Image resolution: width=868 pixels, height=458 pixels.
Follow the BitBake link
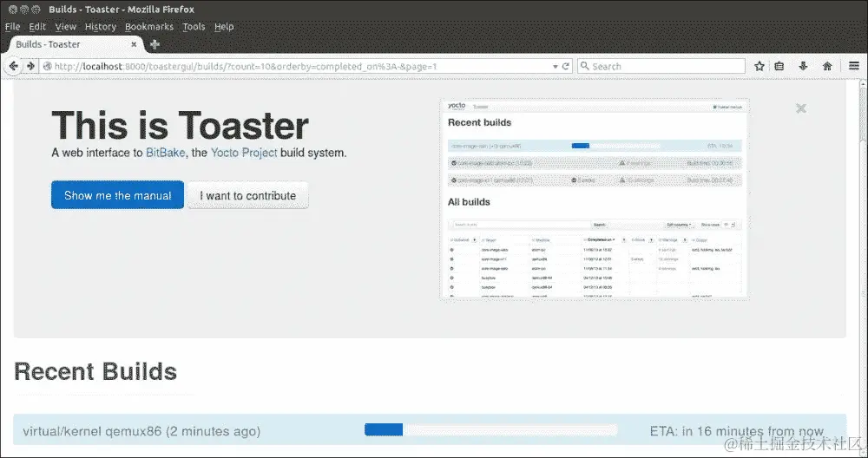166,153
